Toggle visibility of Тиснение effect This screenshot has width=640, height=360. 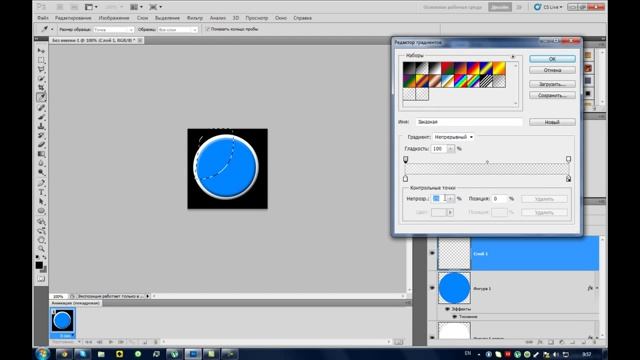[x=454, y=316]
